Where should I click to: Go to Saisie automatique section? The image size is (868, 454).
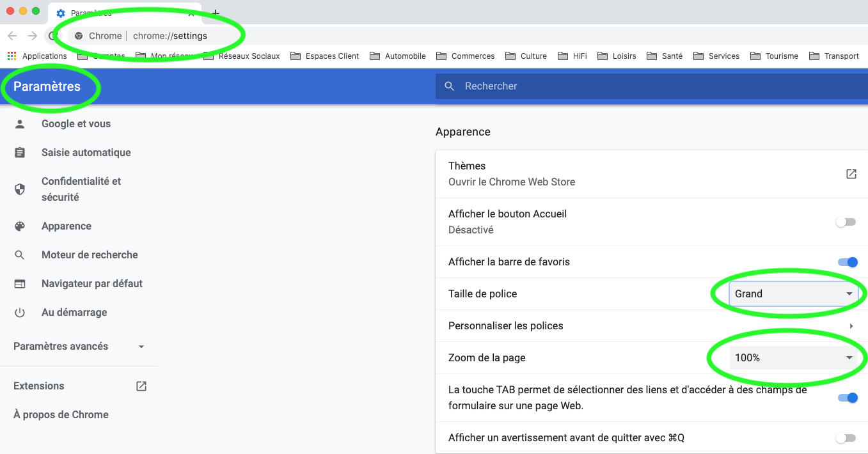click(x=86, y=153)
